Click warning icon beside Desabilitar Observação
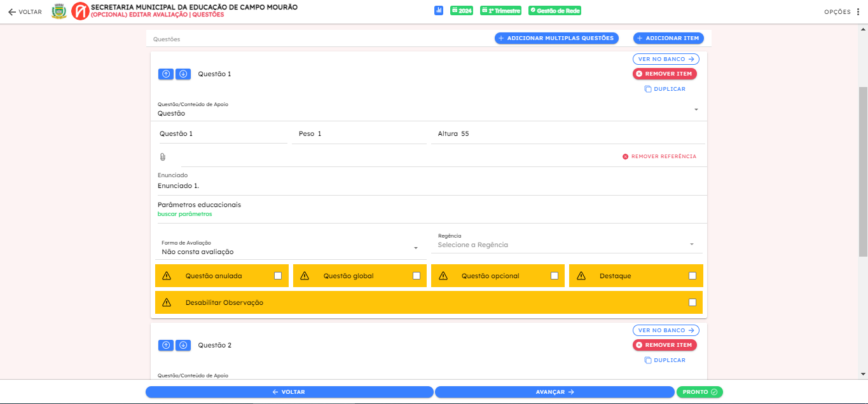The width and height of the screenshot is (868, 404). pyautogui.click(x=167, y=302)
